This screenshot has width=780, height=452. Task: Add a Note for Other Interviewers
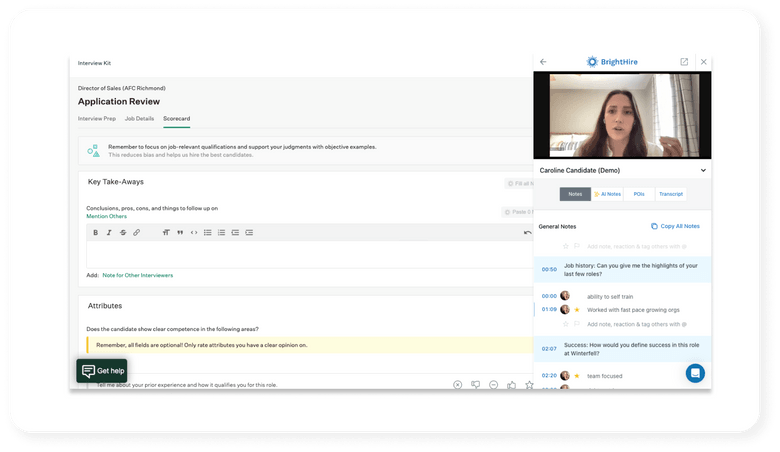(x=138, y=275)
